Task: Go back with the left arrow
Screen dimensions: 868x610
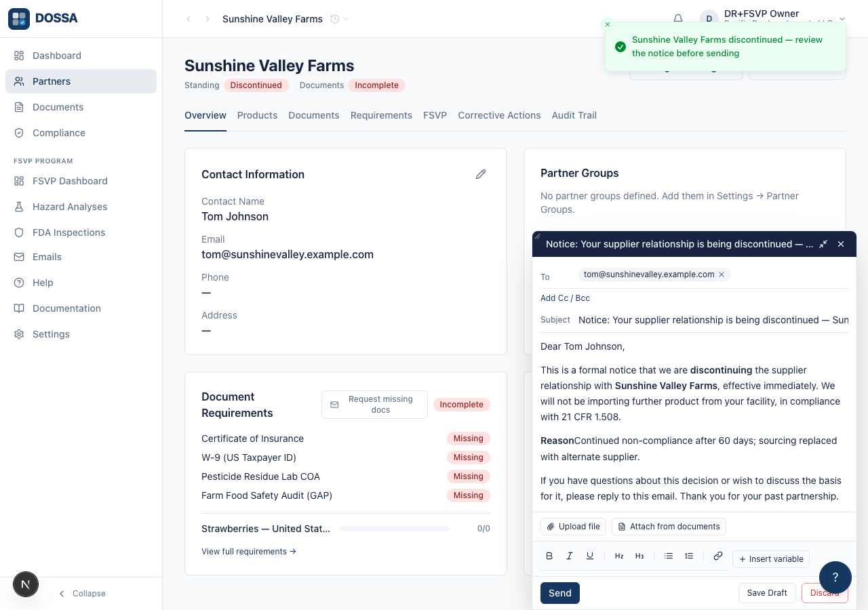Action: (x=189, y=19)
